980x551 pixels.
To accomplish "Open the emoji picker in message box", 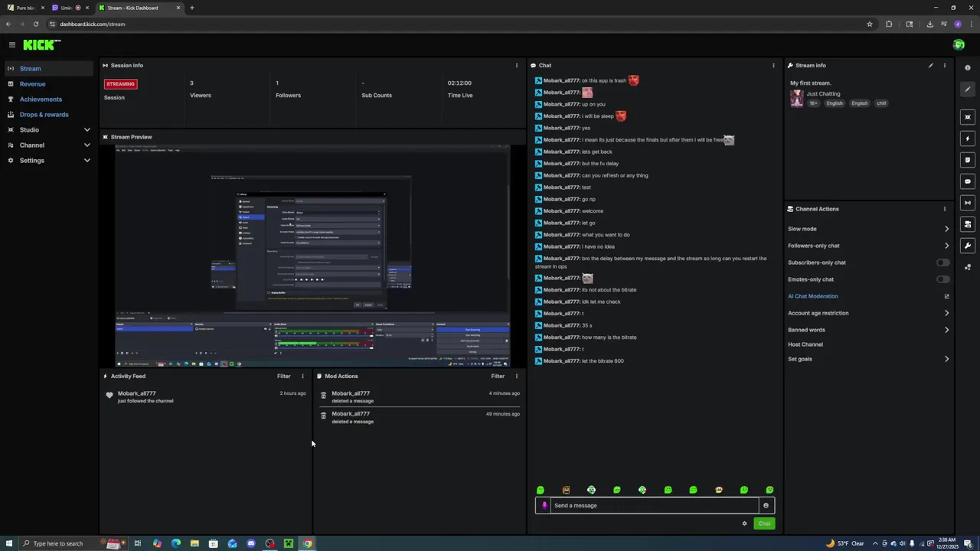I will tap(766, 506).
